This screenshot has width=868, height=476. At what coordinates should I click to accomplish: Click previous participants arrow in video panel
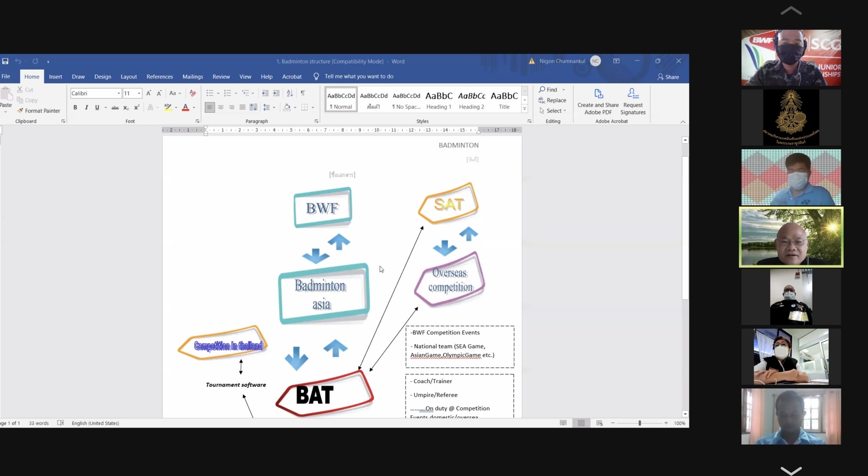791,11
